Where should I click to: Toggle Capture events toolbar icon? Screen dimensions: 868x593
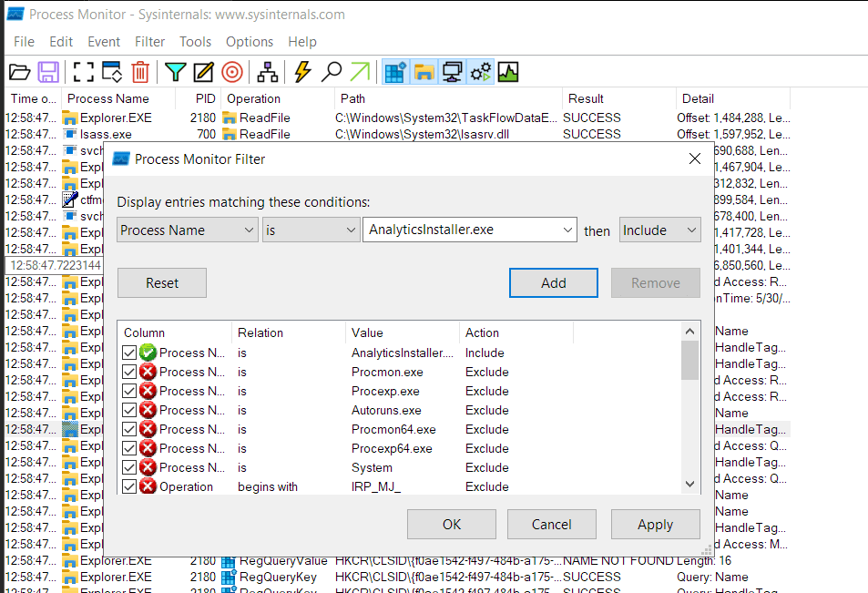[84, 72]
